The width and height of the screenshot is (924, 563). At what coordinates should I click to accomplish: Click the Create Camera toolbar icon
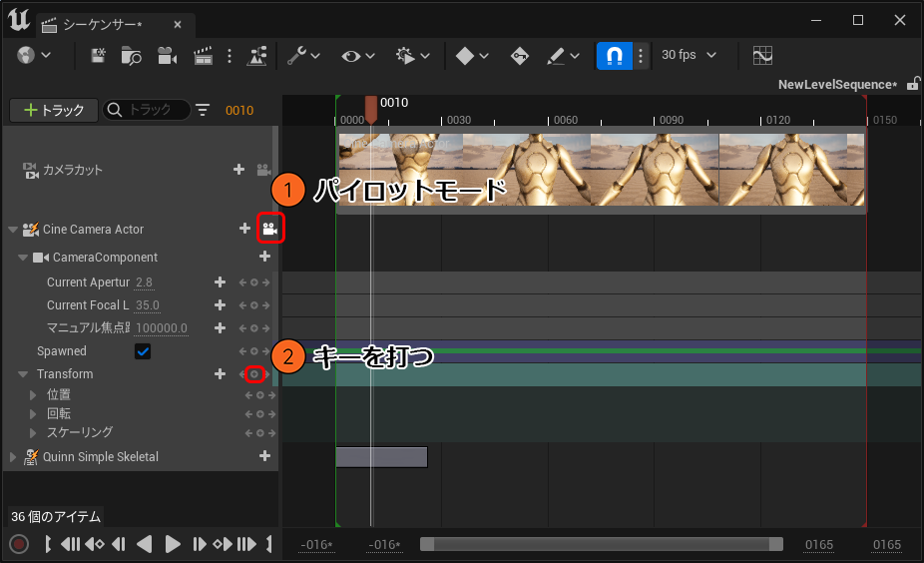(x=167, y=56)
